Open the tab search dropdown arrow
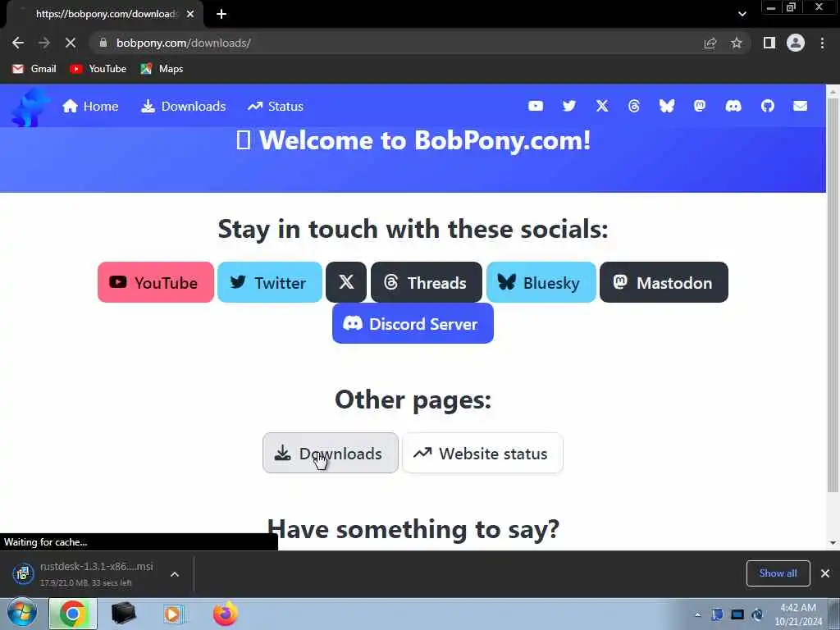Screen dimensions: 840x630 (742, 14)
